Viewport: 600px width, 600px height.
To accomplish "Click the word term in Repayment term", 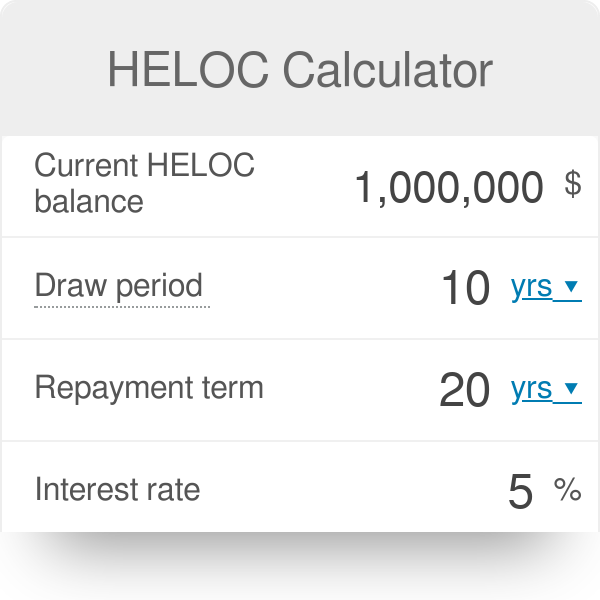I will click(234, 388).
